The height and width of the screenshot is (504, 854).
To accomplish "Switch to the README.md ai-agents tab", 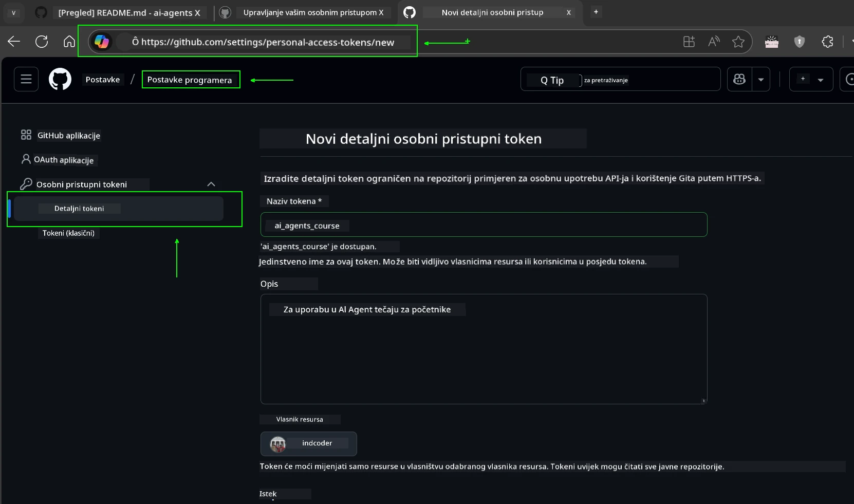I will click(128, 12).
